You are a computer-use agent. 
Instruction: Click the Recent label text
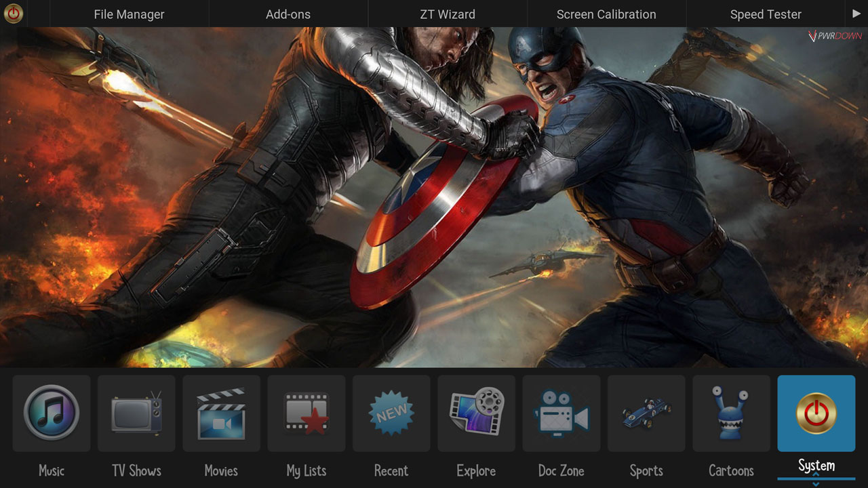tap(391, 470)
